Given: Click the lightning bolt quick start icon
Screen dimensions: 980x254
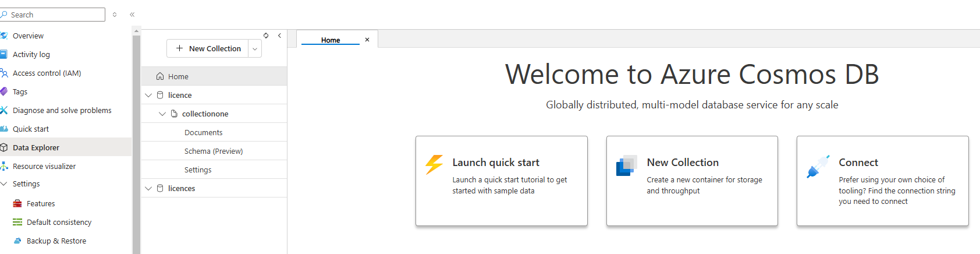Looking at the screenshot, I should coord(434,165).
